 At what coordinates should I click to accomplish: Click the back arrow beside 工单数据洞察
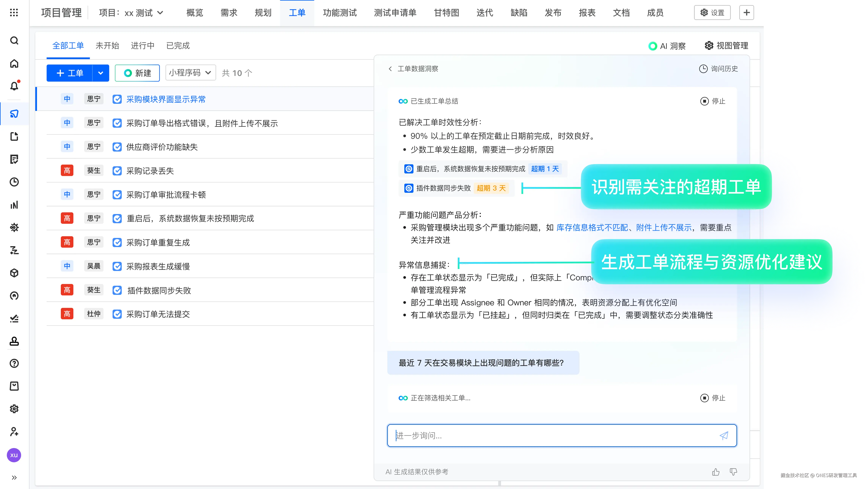tap(390, 69)
